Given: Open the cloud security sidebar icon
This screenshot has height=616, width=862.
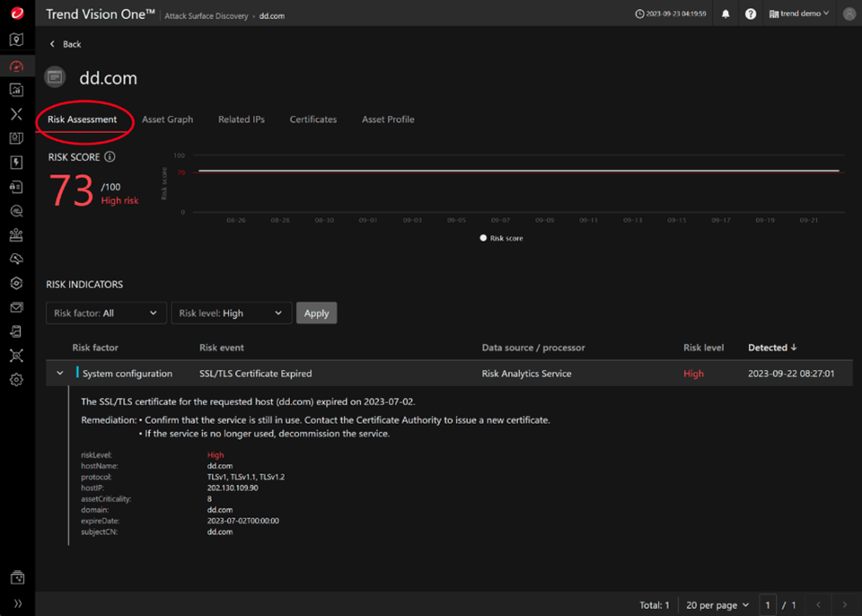Looking at the screenshot, I should pyautogui.click(x=16, y=259).
